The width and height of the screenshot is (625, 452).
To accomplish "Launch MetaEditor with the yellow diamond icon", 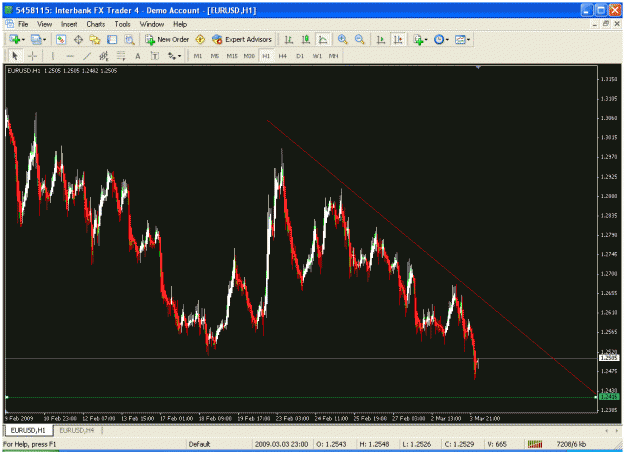I will (200, 39).
